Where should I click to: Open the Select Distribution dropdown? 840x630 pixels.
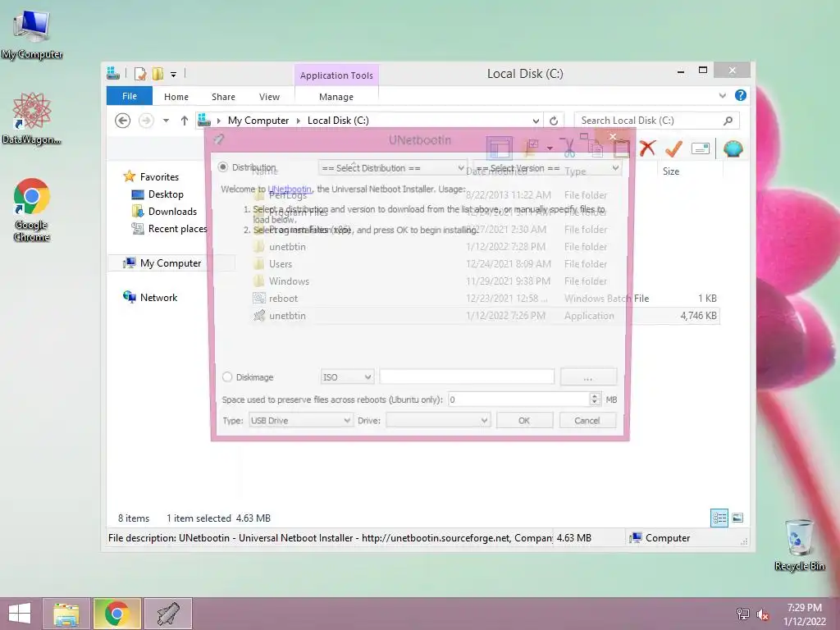click(x=392, y=168)
